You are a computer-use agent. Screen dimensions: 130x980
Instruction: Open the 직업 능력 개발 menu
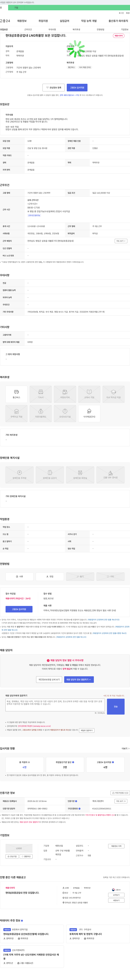(89, 21)
